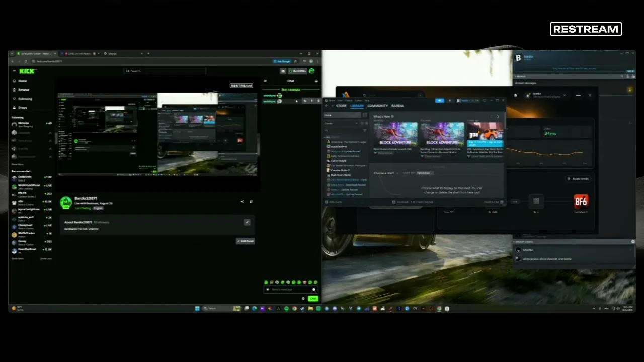Screen dimensions: 644x362
Task: Click the Kick search field
Action: [165, 71]
